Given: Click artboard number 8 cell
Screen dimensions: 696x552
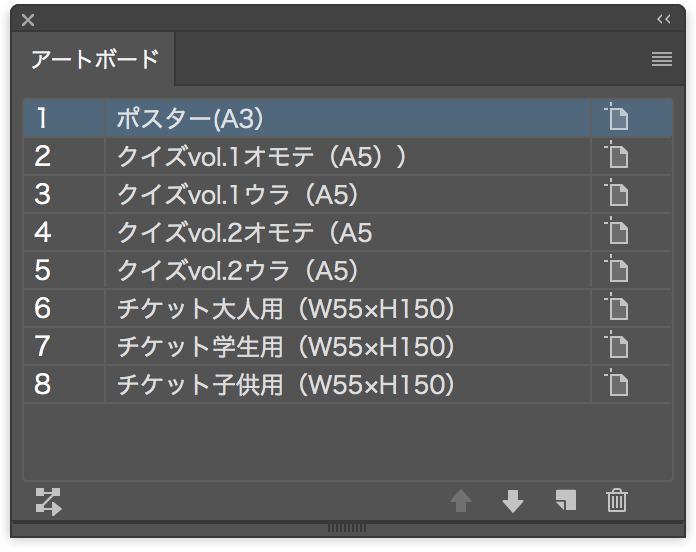Looking at the screenshot, I should coord(64,384).
